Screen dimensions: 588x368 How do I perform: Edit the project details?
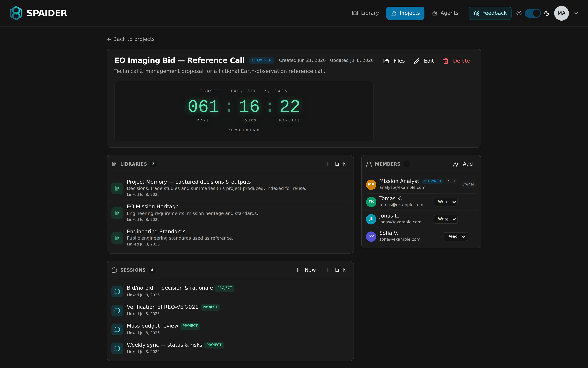[x=424, y=61]
